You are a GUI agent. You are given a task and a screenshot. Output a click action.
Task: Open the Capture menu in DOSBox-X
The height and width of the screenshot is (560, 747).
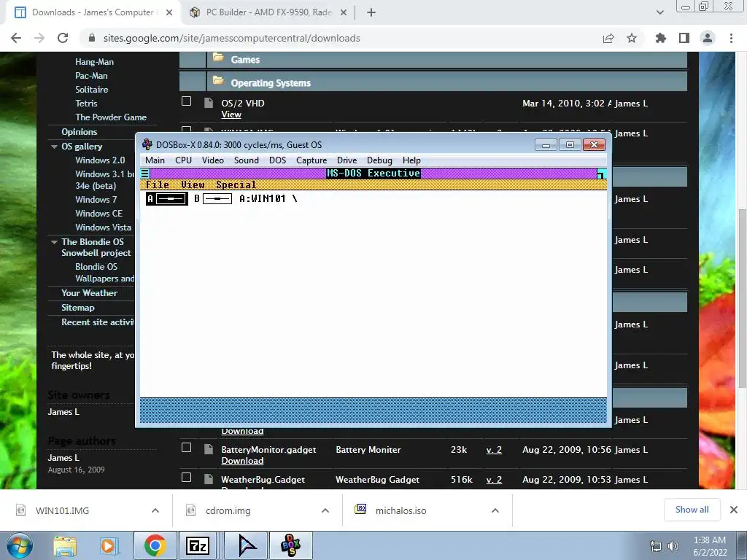coord(311,160)
